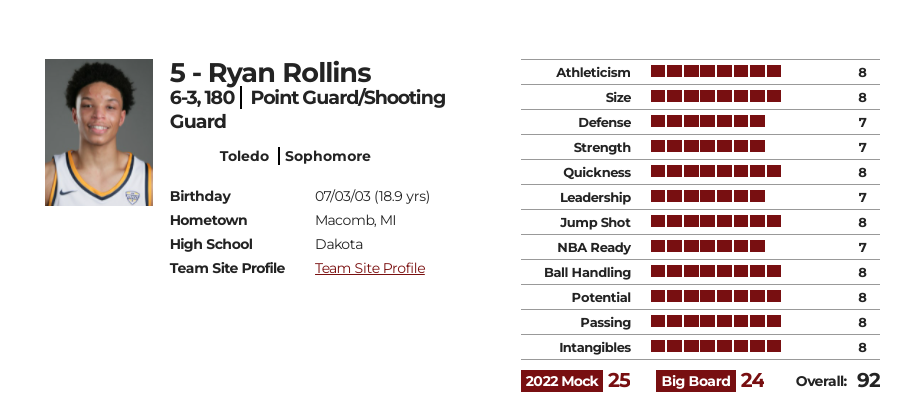Click the Big Board badge
The height and width of the screenshot is (415, 900).
[696, 381]
